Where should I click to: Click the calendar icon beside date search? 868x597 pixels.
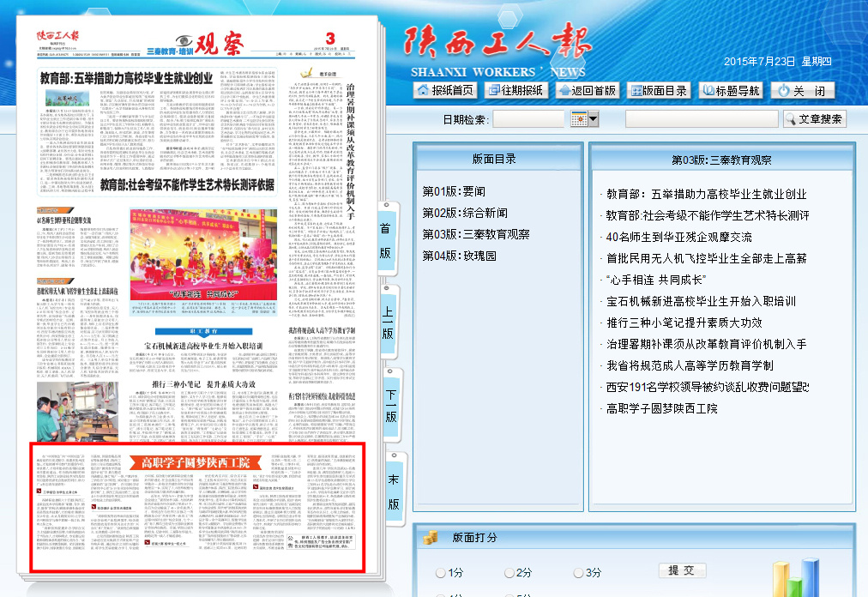(579, 119)
